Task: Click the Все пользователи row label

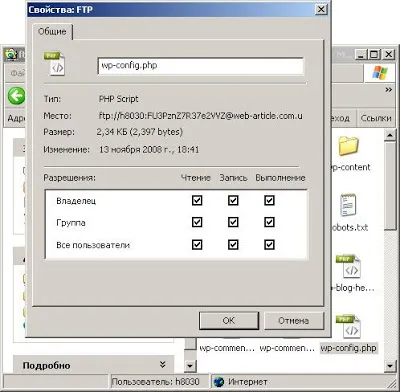Action: (93, 245)
